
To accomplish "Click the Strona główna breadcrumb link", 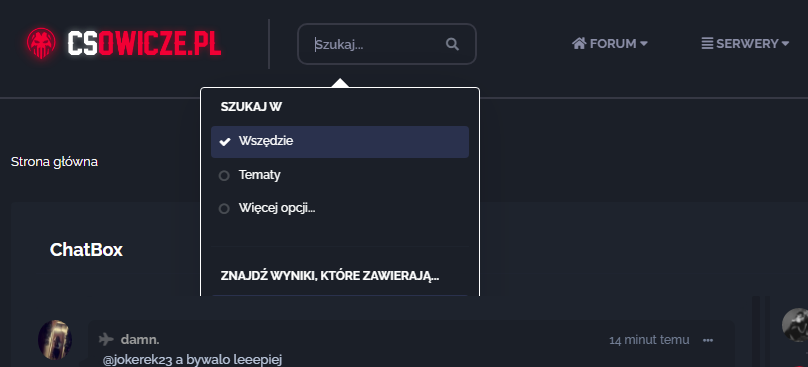I will pos(54,162).
